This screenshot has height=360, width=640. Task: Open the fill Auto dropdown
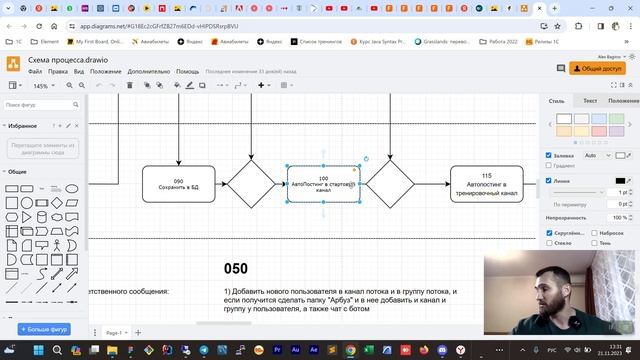[x=597, y=156]
